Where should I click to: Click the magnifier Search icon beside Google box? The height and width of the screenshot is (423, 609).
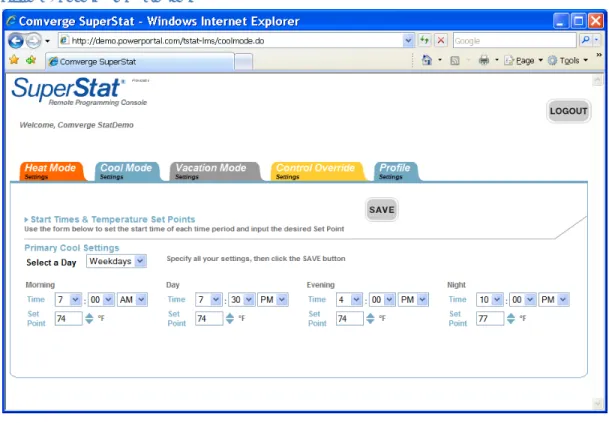pos(585,40)
